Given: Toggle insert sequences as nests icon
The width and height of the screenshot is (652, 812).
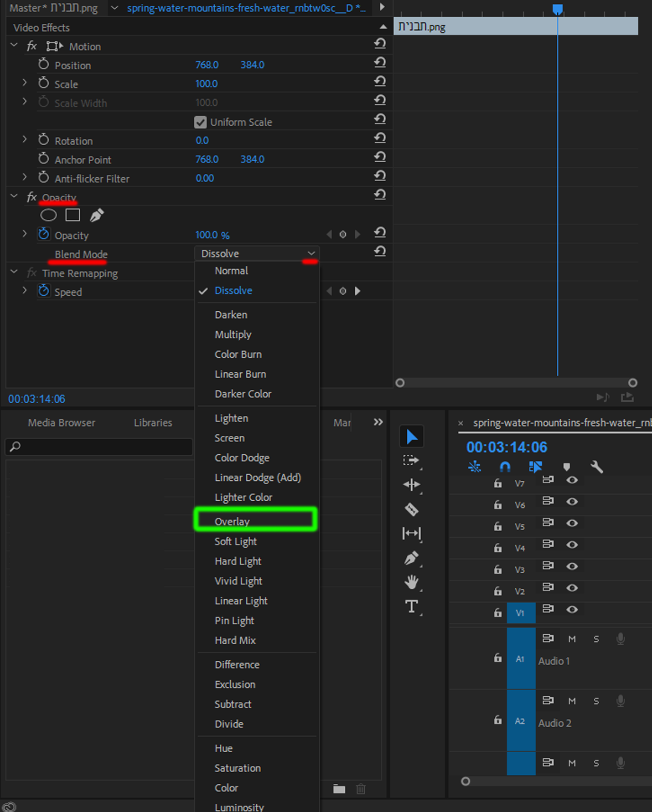Looking at the screenshot, I should coord(474,467).
